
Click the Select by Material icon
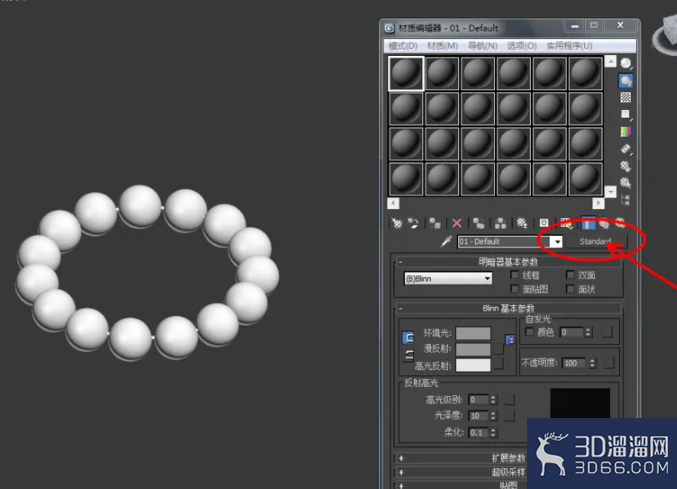point(626,183)
